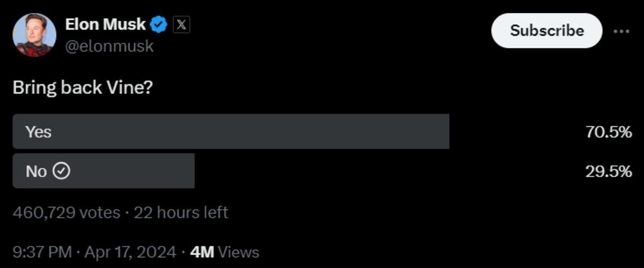Click the '22 hours left' text
The image size is (644, 268).
(x=181, y=213)
